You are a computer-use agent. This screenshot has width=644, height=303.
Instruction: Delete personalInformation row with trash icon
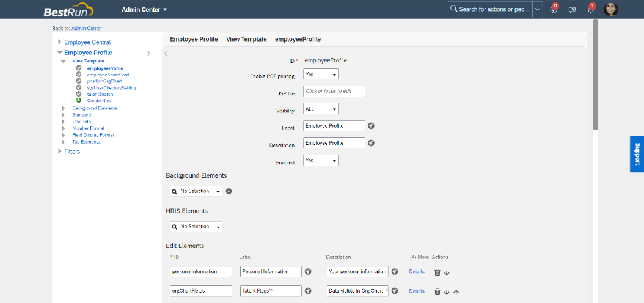pyautogui.click(x=437, y=272)
